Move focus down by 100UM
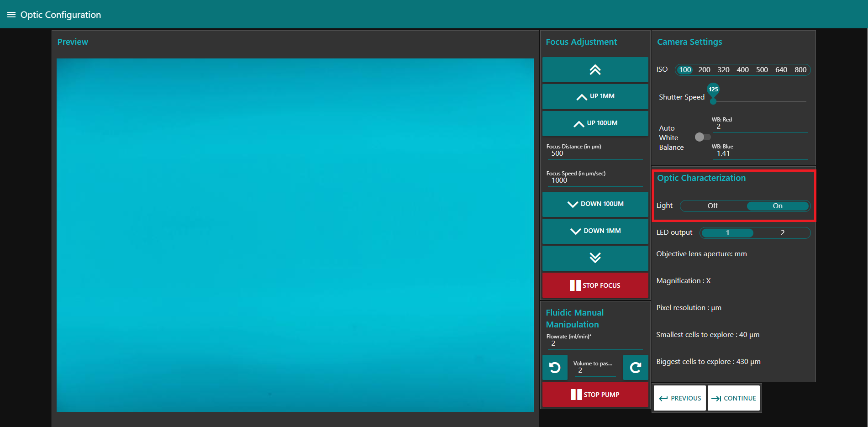 [x=595, y=204]
